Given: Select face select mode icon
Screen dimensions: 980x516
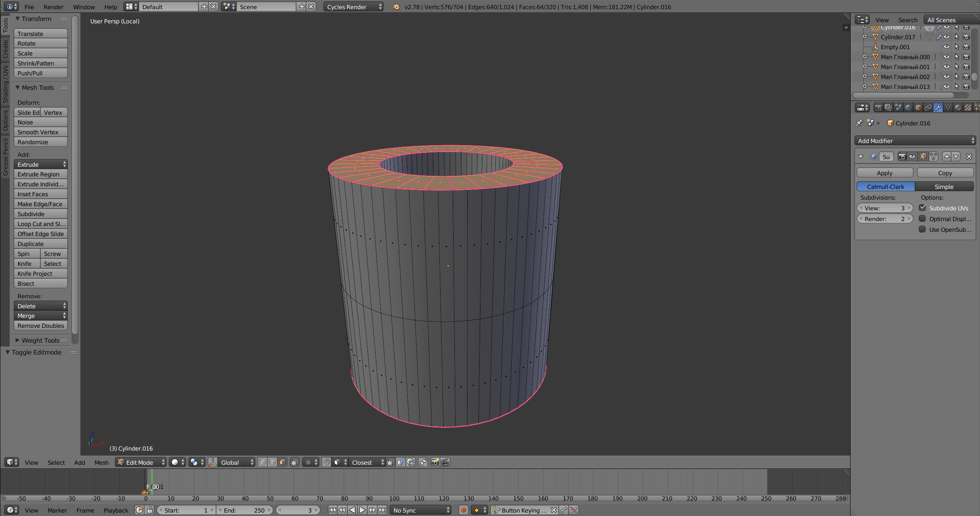Looking at the screenshot, I should click(x=282, y=462).
